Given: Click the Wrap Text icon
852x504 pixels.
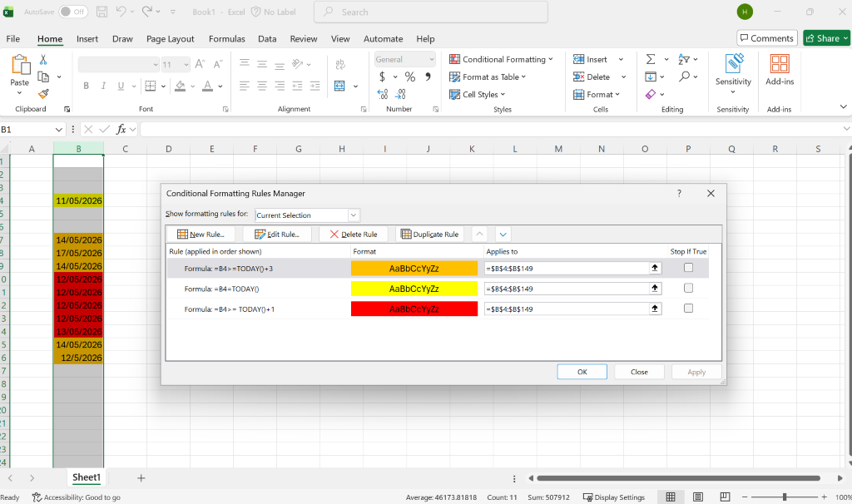Looking at the screenshot, I should tap(340, 65).
